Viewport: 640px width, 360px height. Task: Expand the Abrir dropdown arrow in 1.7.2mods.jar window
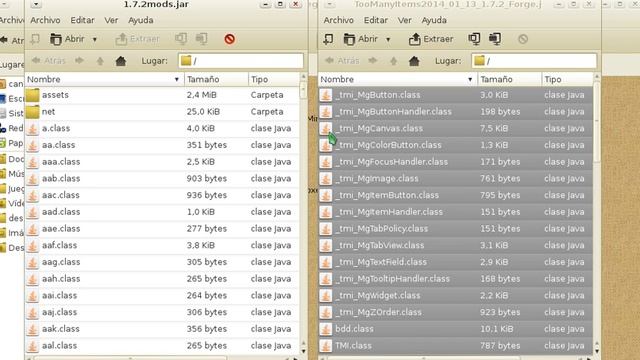coord(95,40)
